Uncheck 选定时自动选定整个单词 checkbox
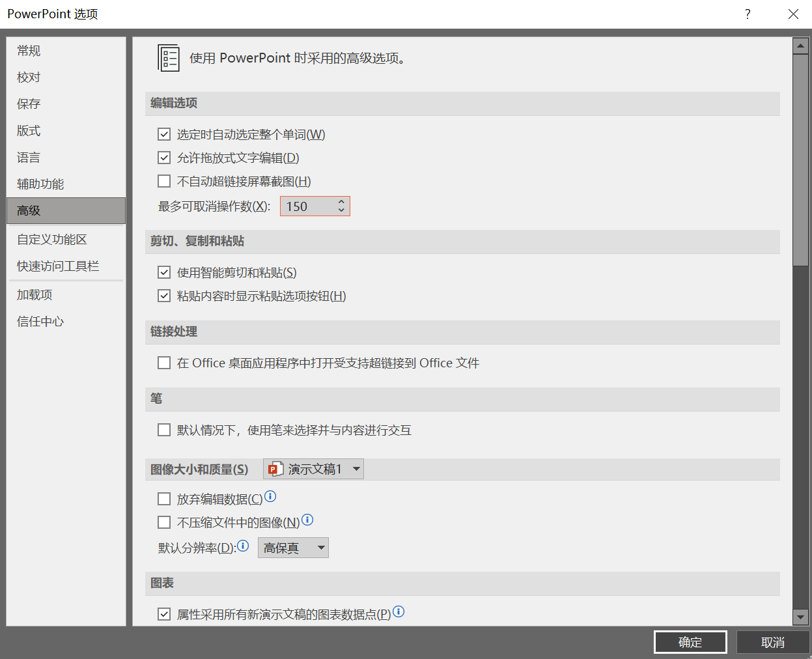This screenshot has width=812, height=659. pyautogui.click(x=164, y=135)
